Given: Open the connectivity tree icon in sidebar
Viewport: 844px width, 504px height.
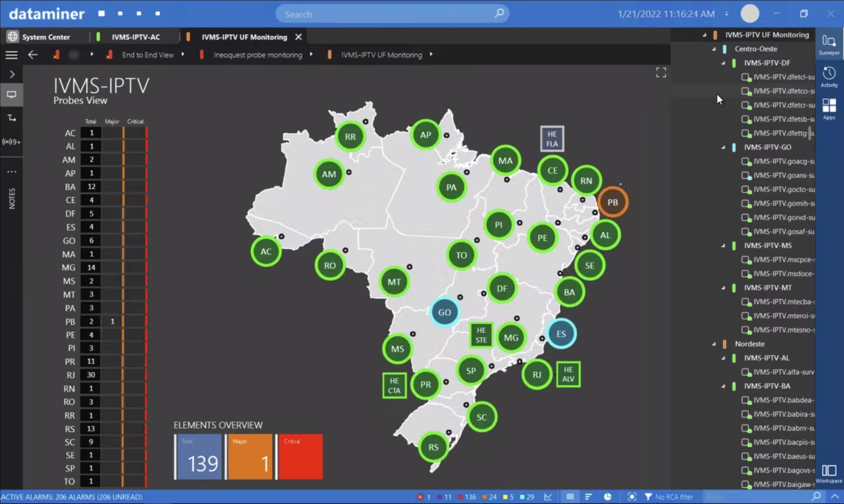Looking at the screenshot, I should [11, 118].
